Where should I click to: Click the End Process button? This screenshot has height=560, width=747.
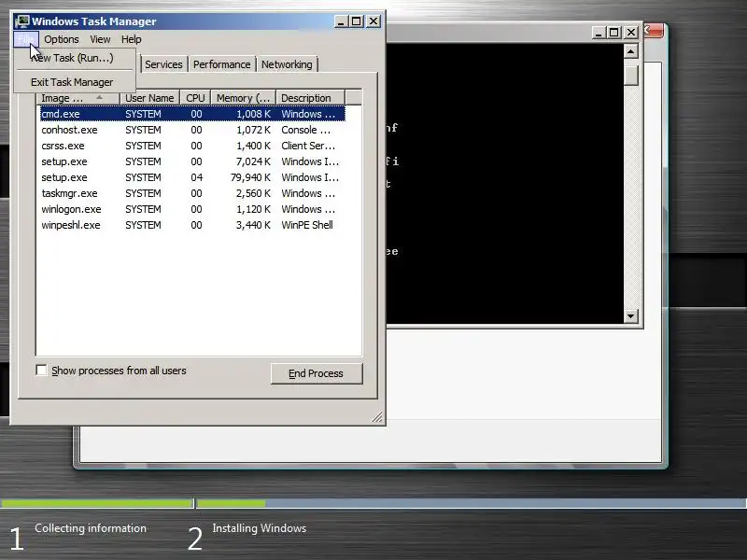tap(317, 373)
